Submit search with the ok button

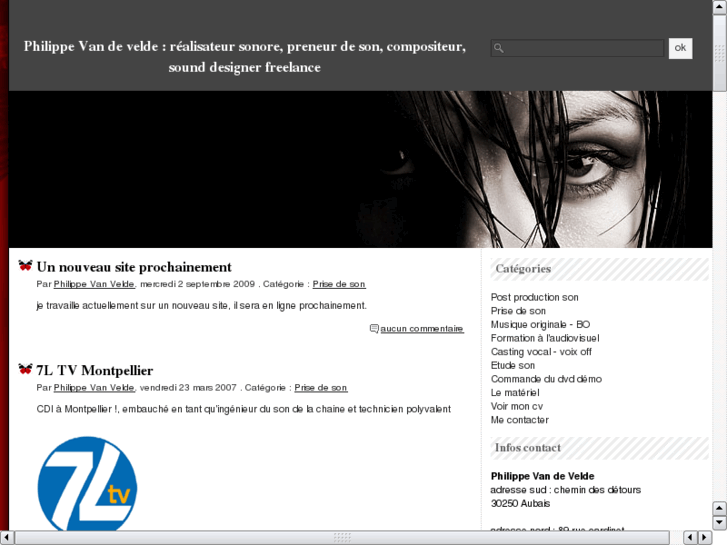(680, 48)
